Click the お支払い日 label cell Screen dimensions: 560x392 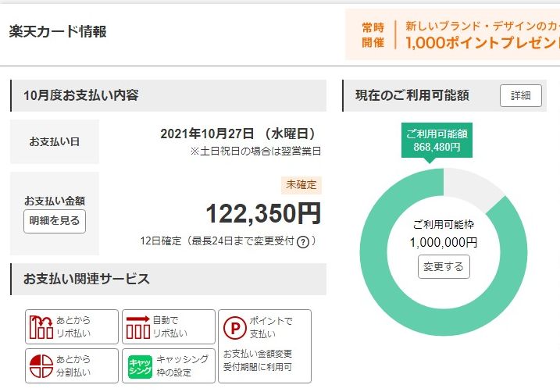55,142
